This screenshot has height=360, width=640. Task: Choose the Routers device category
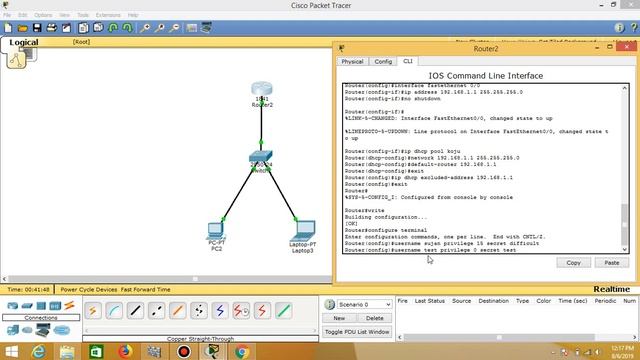(13, 306)
